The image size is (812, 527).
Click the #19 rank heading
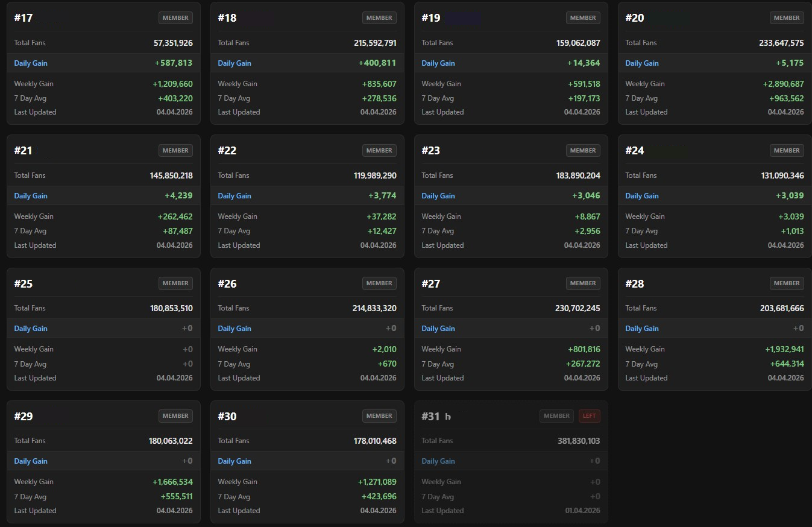(x=431, y=18)
